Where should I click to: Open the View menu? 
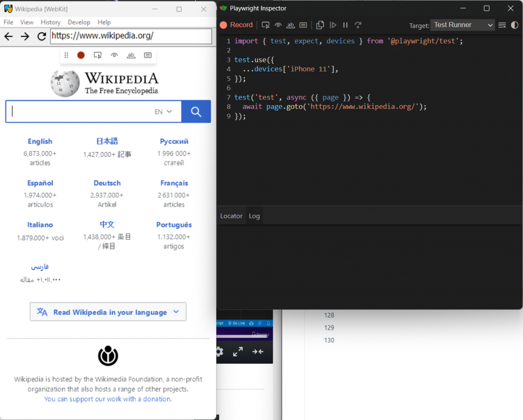[x=27, y=22]
